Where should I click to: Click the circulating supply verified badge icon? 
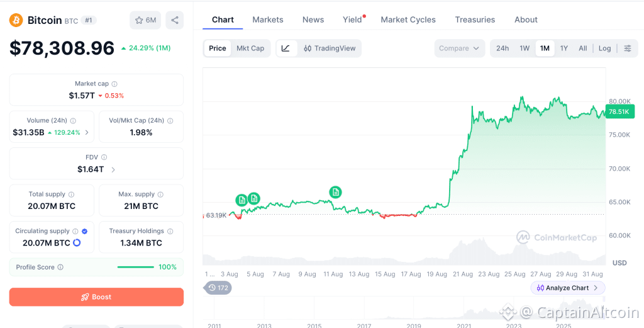(x=85, y=231)
